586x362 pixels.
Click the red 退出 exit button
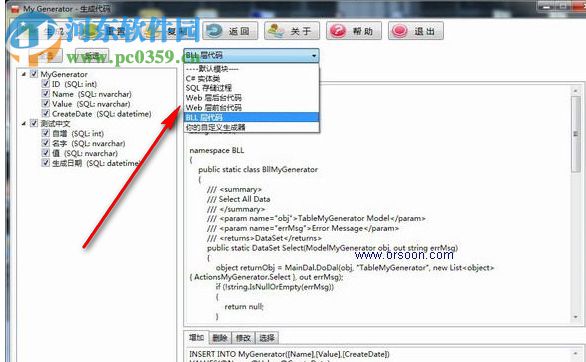(416, 31)
